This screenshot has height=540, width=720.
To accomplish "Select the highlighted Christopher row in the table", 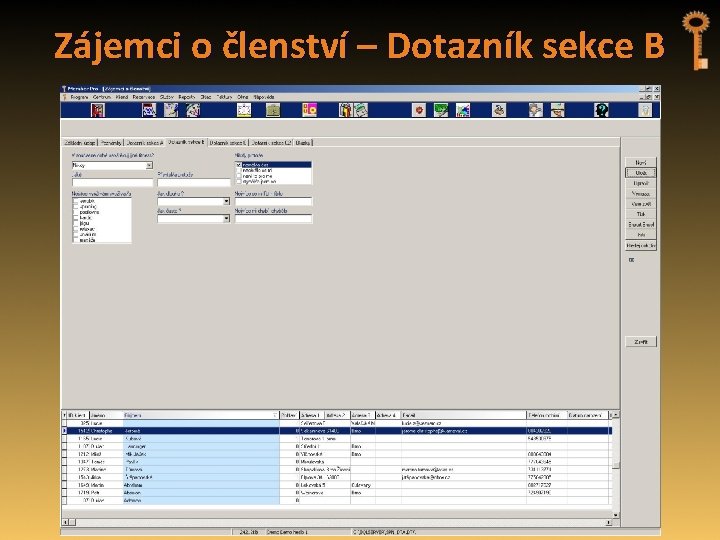I will [x=337, y=431].
